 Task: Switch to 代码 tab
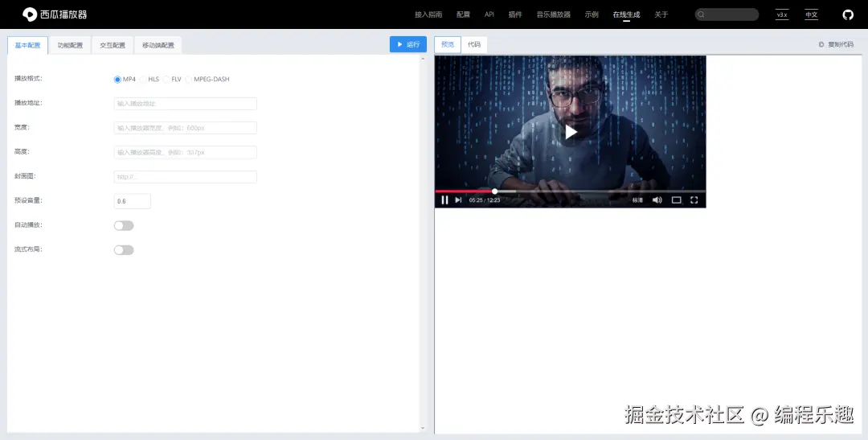[x=474, y=44]
